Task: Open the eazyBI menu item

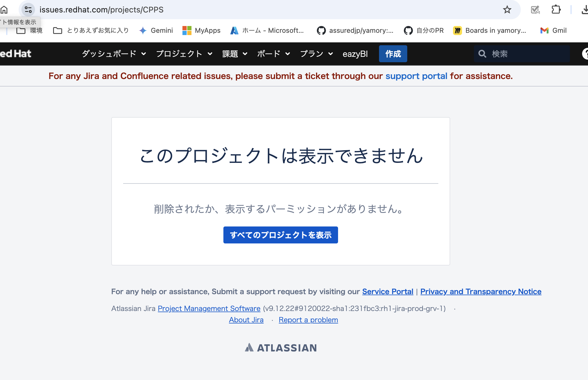Action: [x=355, y=54]
